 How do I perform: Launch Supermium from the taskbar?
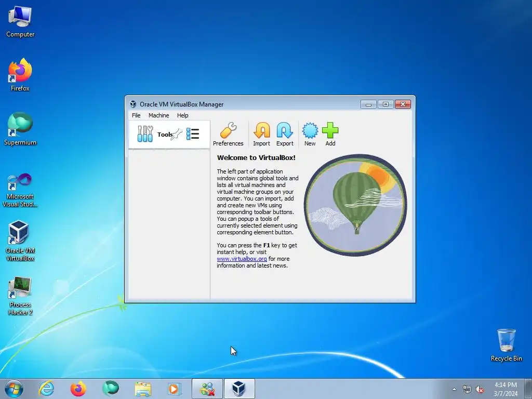(111, 389)
